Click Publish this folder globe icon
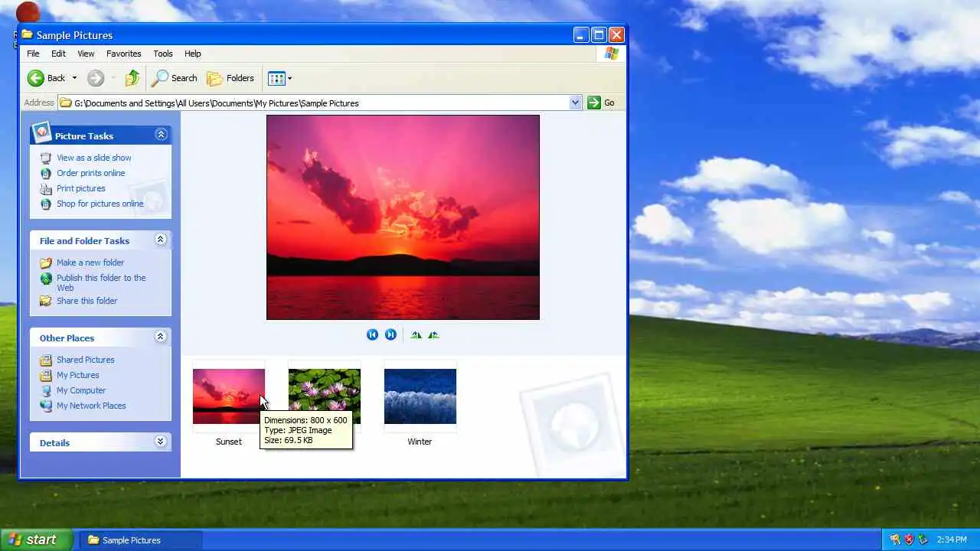Viewport: 980px width, 551px height. click(x=46, y=279)
